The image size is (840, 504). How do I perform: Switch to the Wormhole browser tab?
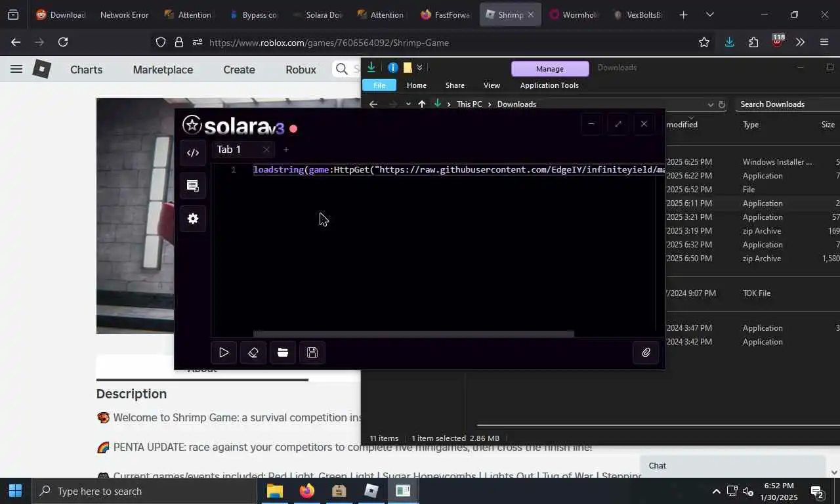point(575,14)
